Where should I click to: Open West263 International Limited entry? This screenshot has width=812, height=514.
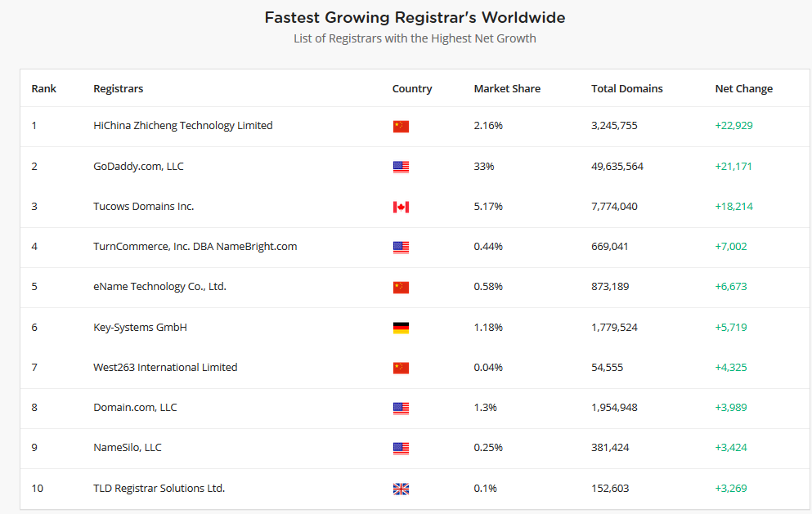pyautogui.click(x=165, y=367)
